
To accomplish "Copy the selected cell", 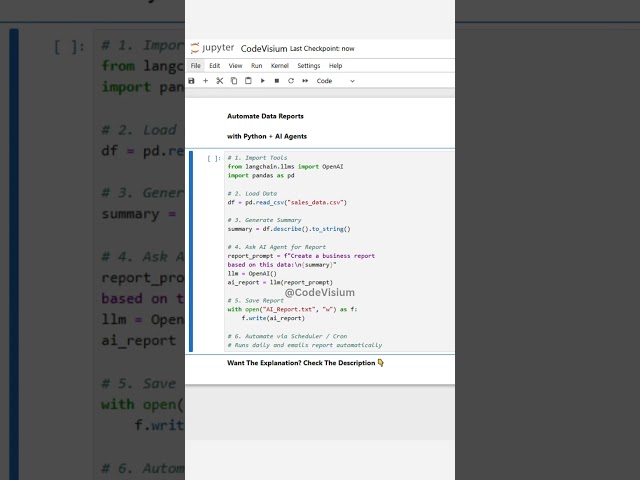I will [234, 81].
